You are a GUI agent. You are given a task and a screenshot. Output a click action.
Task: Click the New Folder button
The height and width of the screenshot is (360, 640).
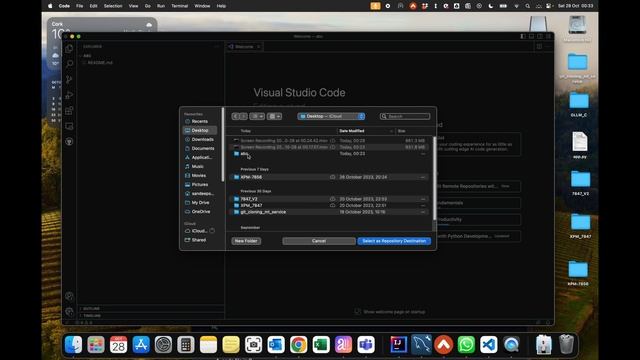[246, 241]
